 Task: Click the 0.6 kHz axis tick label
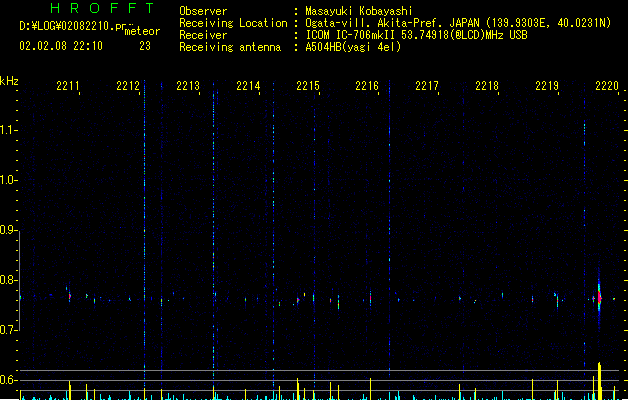[x=8, y=380]
